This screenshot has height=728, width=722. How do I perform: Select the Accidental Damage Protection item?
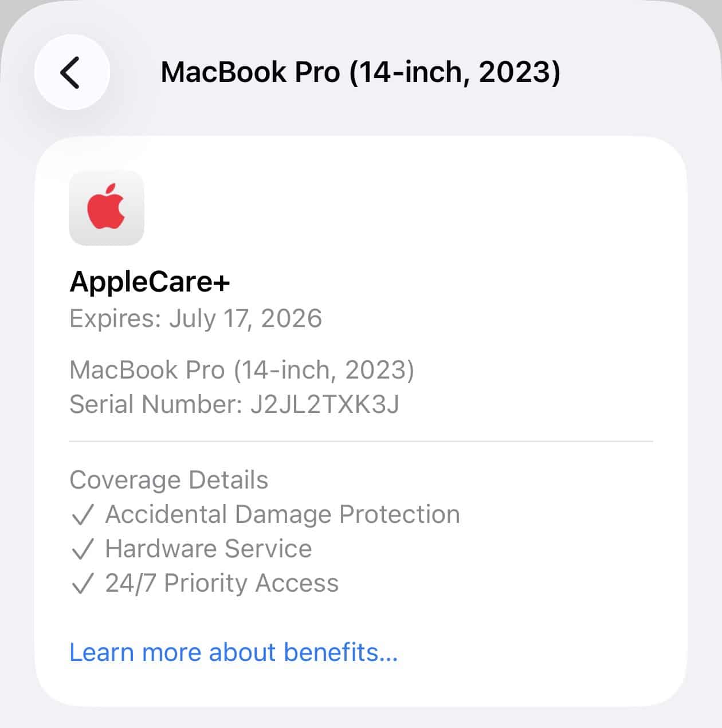(x=282, y=514)
